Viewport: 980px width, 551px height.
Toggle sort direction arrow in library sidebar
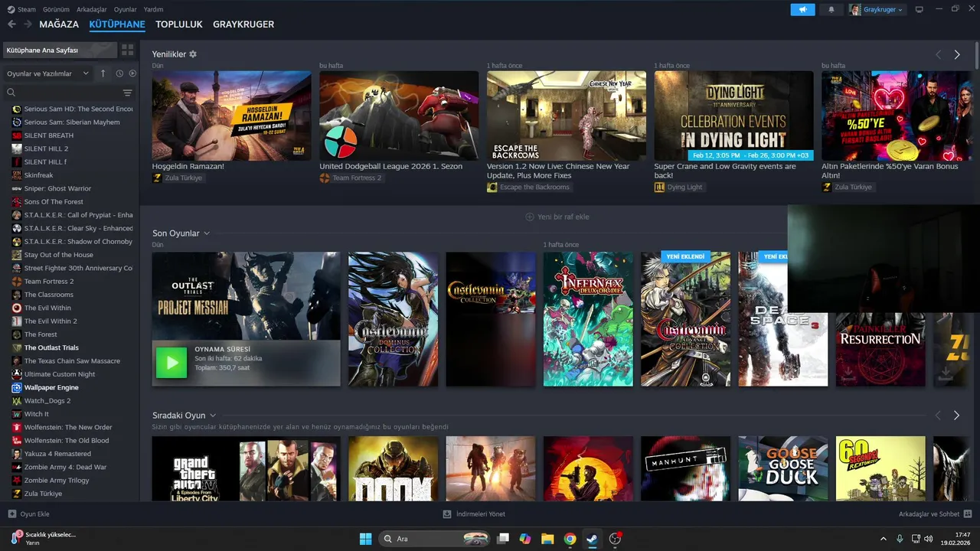tap(103, 73)
